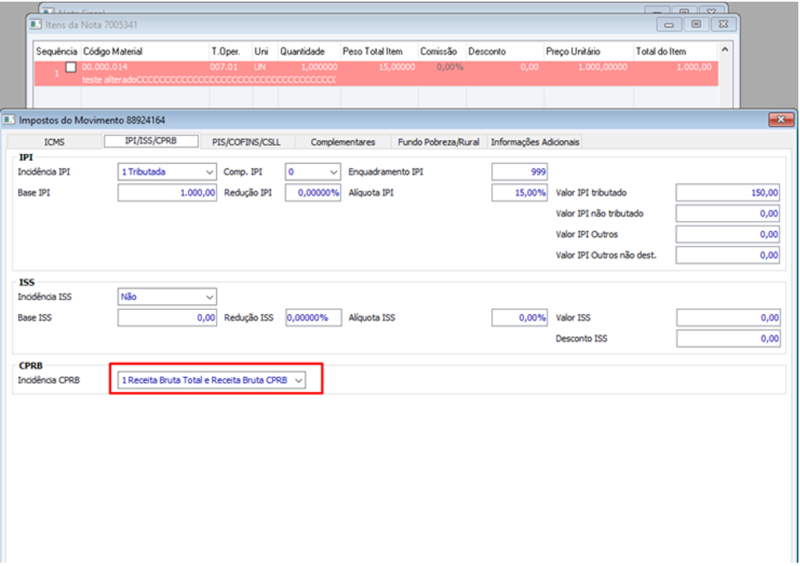800x566 pixels.
Task: Edit the Redução ISS field
Action: 313,317
